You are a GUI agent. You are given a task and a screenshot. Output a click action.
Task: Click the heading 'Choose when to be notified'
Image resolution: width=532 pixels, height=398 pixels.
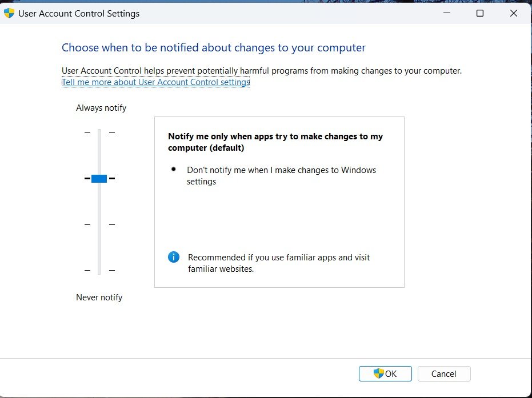coord(214,47)
